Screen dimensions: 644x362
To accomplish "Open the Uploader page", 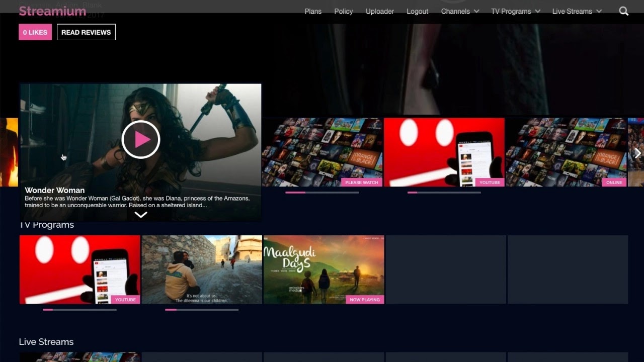I will point(380,11).
